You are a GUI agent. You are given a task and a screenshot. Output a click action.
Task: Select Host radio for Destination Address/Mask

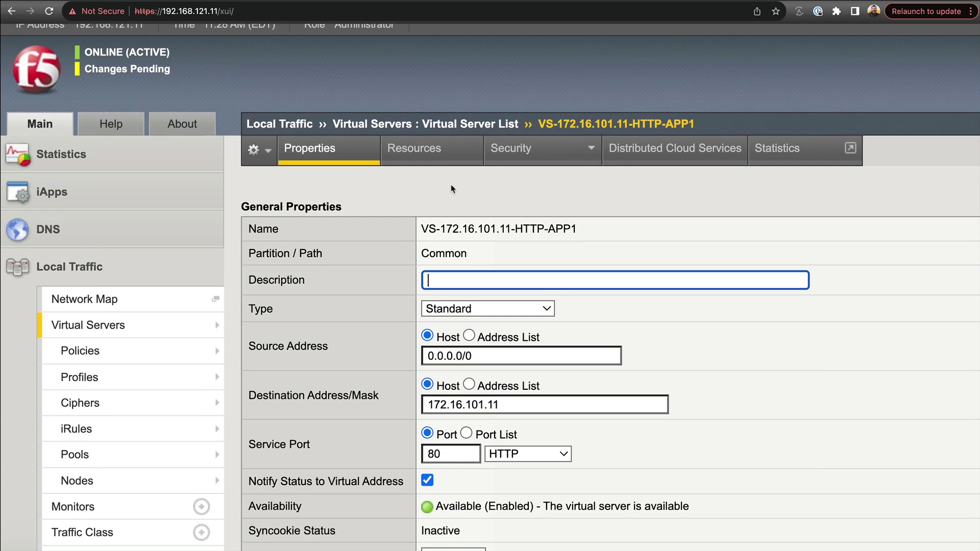pyautogui.click(x=427, y=384)
